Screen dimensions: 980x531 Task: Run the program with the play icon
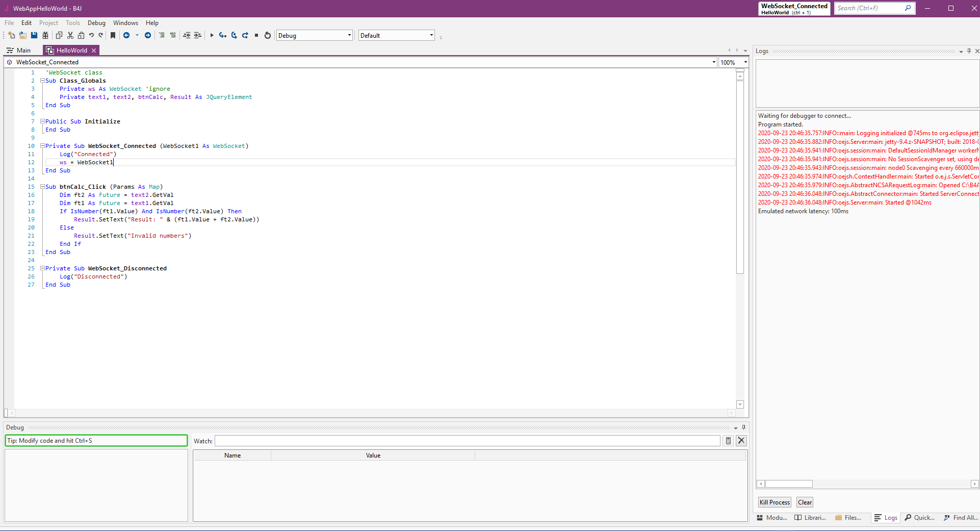click(212, 35)
